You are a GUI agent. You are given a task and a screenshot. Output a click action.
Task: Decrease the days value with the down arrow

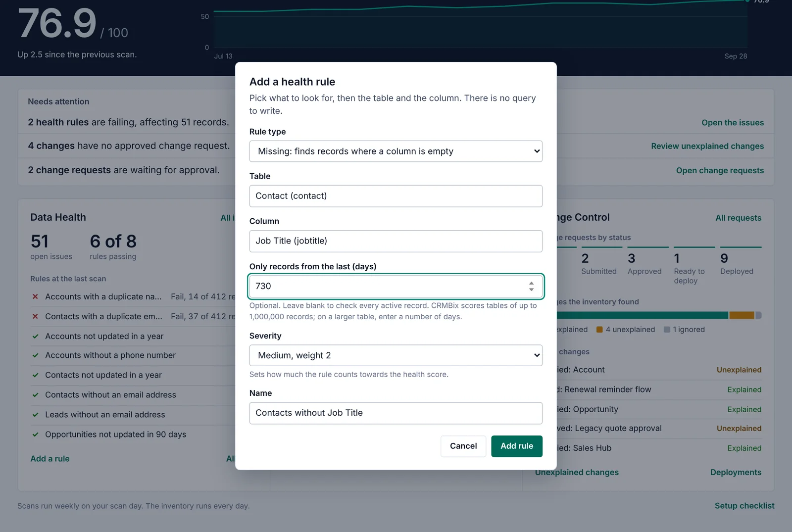pyautogui.click(x=531, y=290)
